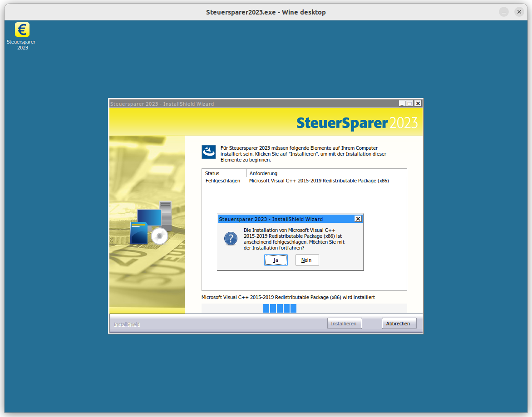Image resolution: width=532 pixels, height=417 pixels.
Task: Click Ja to continue the installation
Action: coord(276,260)
